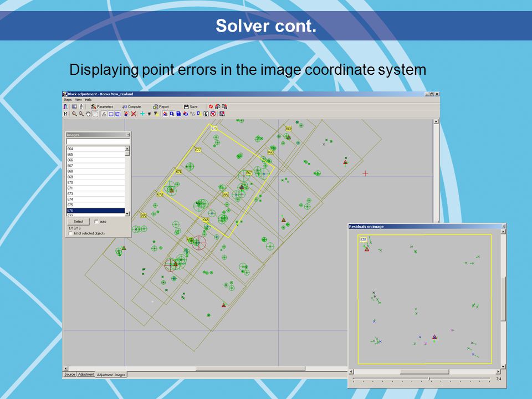
Task: Click the 676 label in Residuals window
Action: [x=364, y=240]
